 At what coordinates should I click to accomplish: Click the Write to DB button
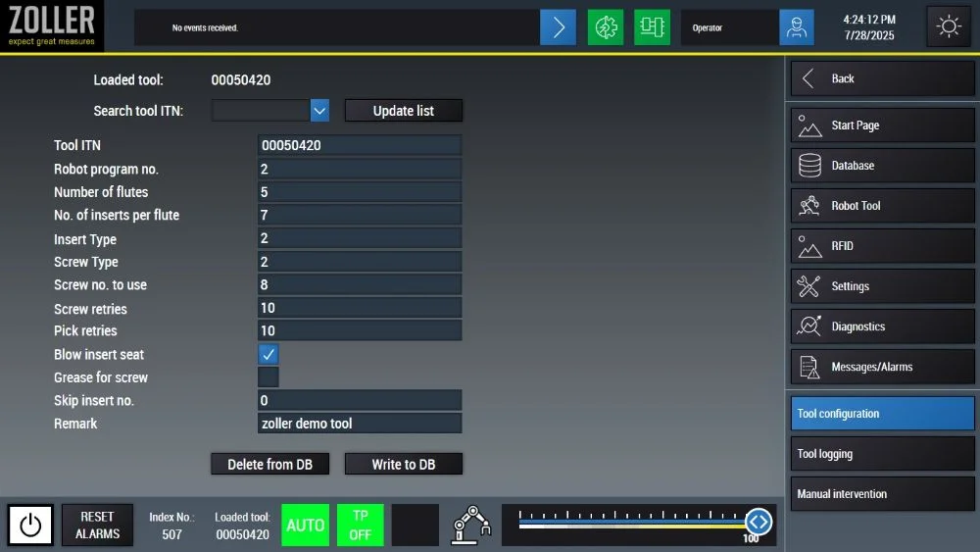pos(403,464)
